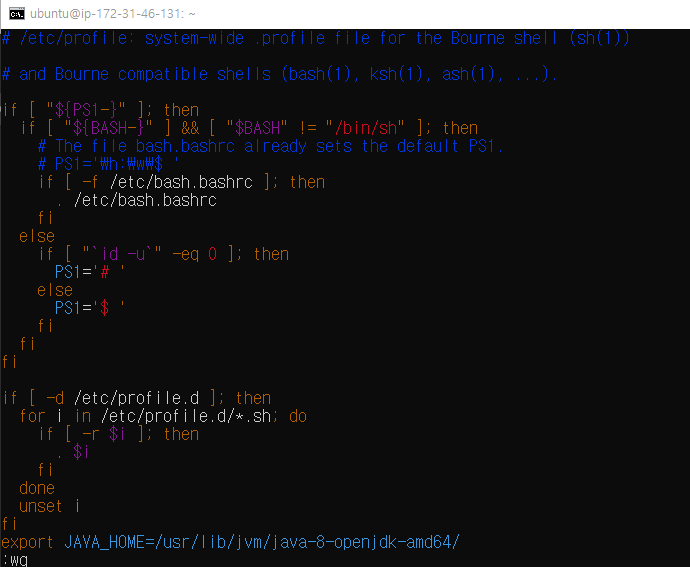Click the '. /etc/bash.bashrc' source line
Image resolution: width=690 pixels, height=567 pixels.
136,200
